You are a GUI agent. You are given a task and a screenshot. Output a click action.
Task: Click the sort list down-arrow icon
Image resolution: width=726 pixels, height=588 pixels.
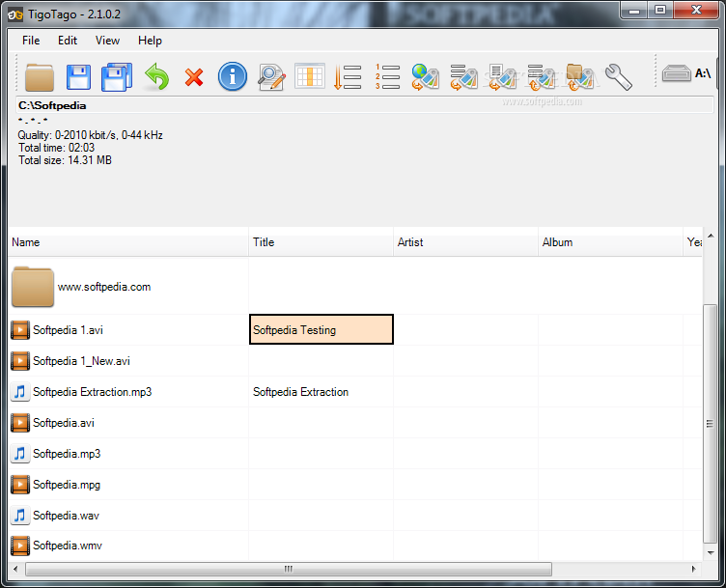click(x=348, y=77)
